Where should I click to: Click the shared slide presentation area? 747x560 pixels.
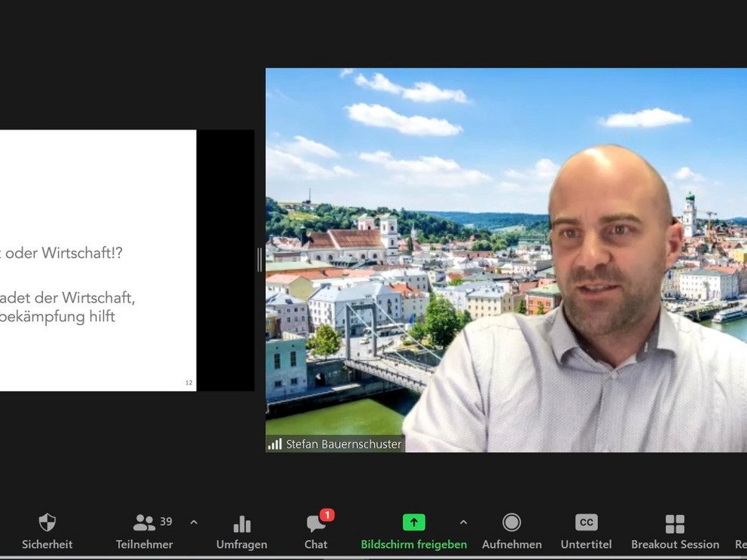pyautogui.click(x=98, y=260)
